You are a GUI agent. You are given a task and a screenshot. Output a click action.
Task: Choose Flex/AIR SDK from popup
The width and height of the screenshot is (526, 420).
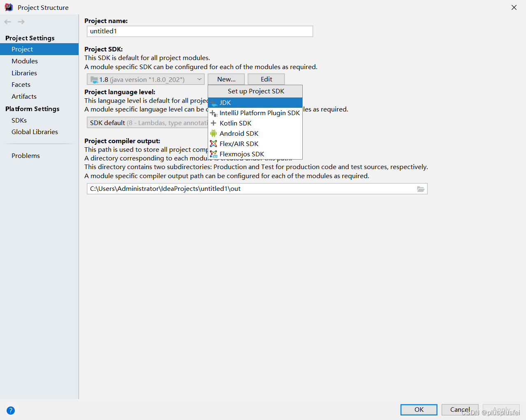255,144
